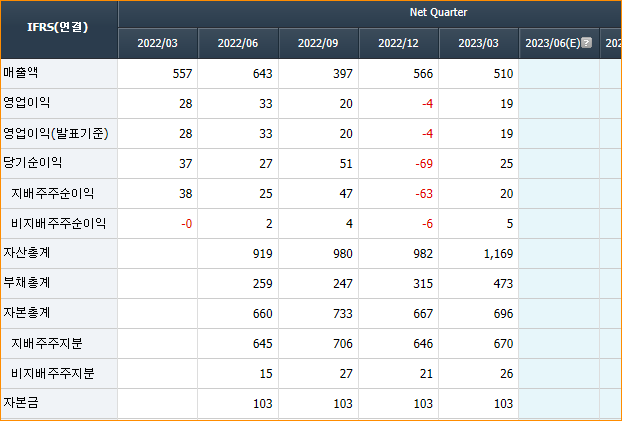Click 지배주주지분 value 706
622x421 pixels.
343,344
